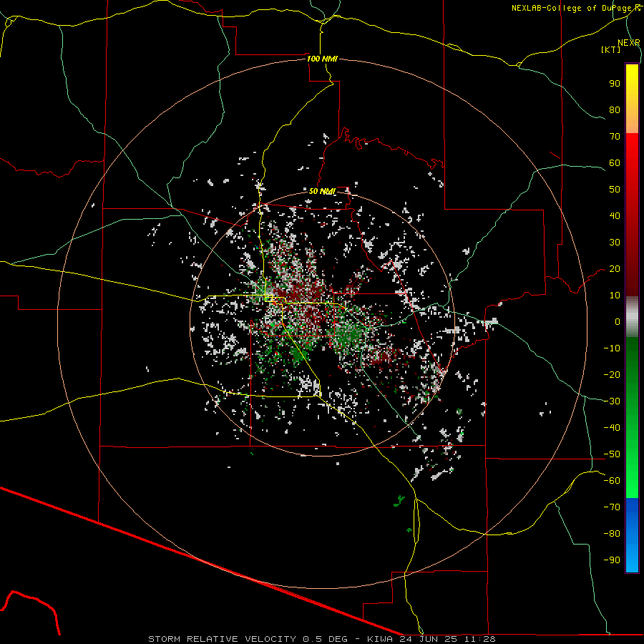Select the -90 value on the velocity scale
The width and height of the screenshot is (644, 644).
tap(612, 560)
